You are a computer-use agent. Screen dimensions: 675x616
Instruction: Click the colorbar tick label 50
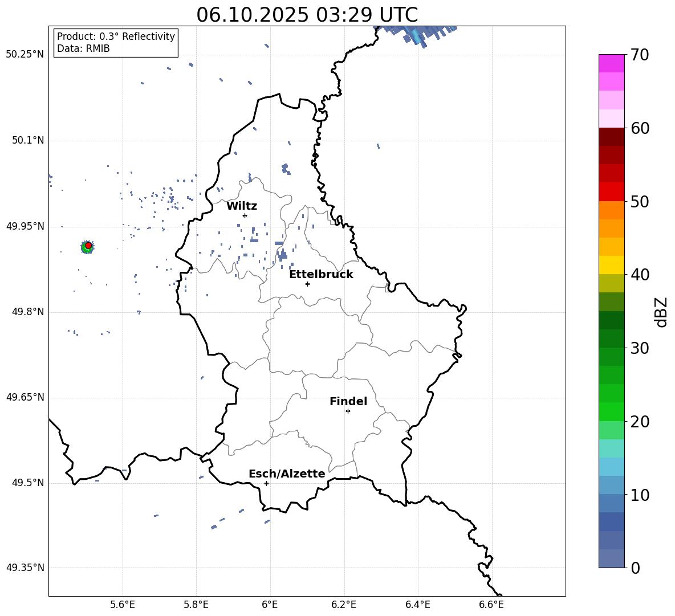[x=640, y=202]
